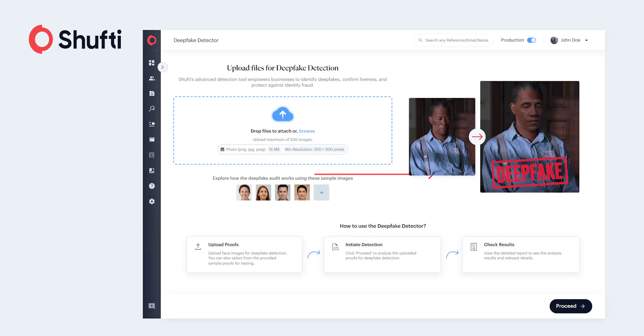The width and height of the screenshot is (644, 336).
Task: Click 'Upload files for Deepfake Detection' heading
Action: click(283, 68)
